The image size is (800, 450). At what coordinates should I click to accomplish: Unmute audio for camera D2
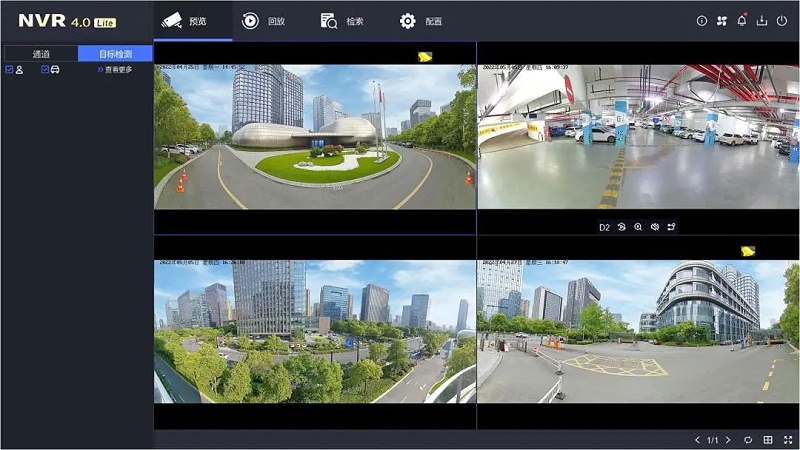pos(655,227)
